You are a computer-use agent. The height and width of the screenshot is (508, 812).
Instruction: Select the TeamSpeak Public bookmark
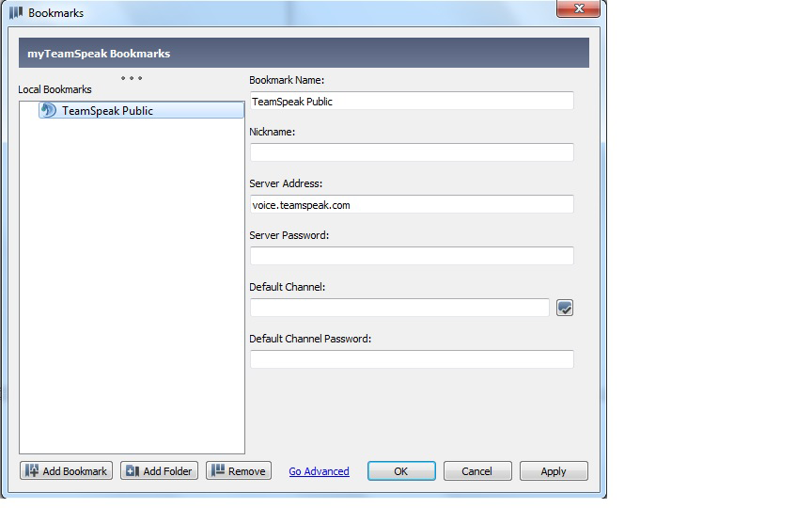107,111
